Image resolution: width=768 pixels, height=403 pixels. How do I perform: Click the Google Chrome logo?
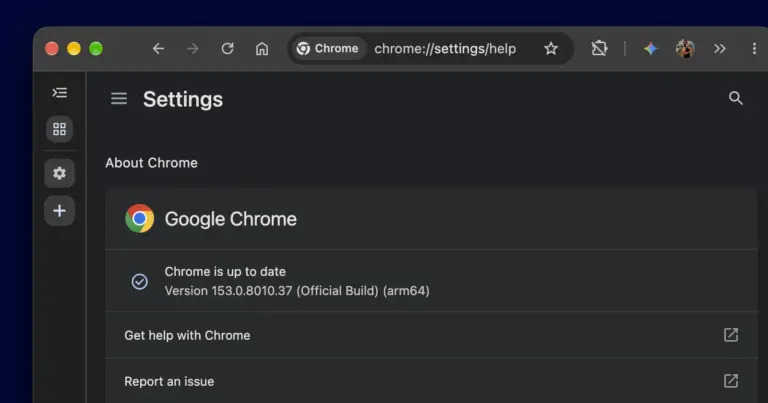(140, 218)
